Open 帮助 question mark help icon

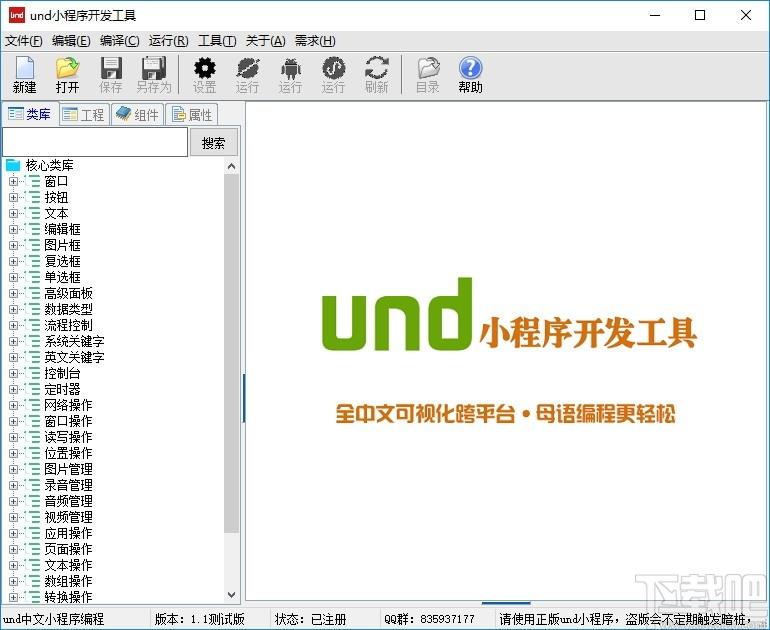pos(470,68)
